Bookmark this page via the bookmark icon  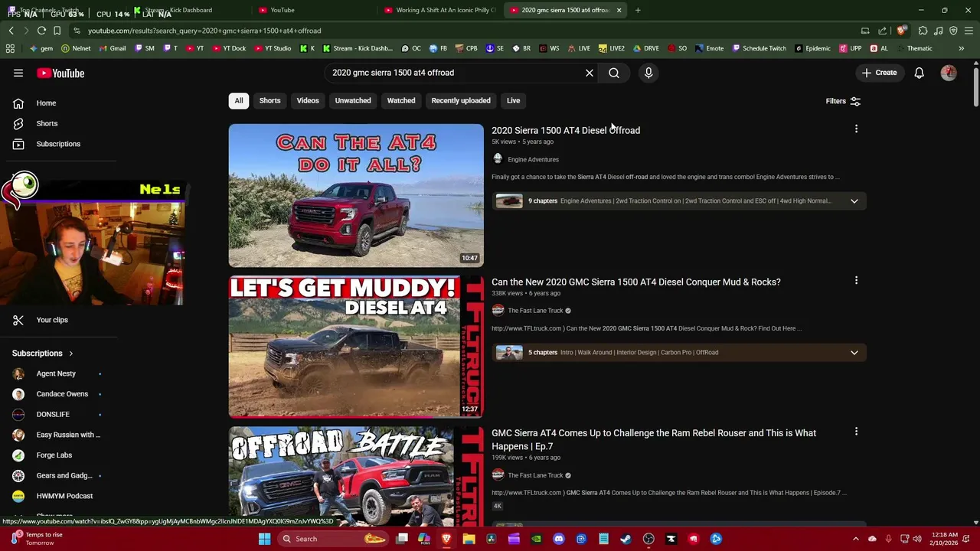[x=57, y=31]
